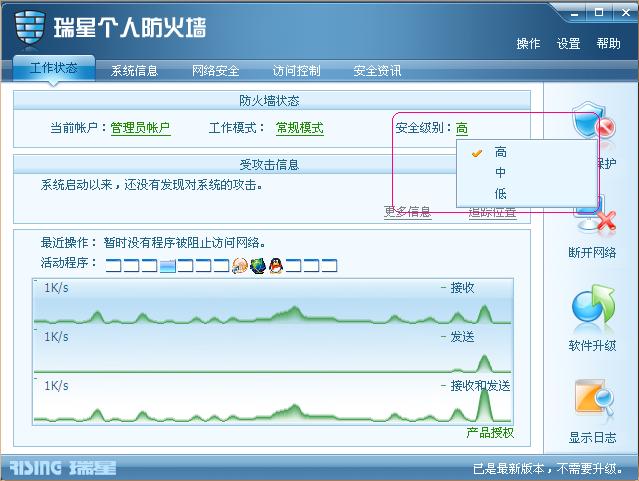Select the green globe active program icon
The image size is (639, 481).
pos(258,266)
